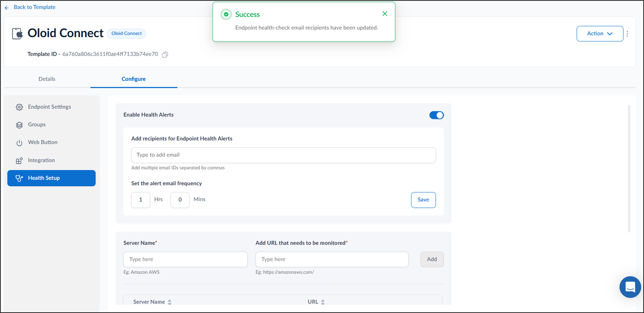644x313 pixels.
Task: Click the 'Eg: Amazon AWS' hint
Action: [x=141, y=272]
